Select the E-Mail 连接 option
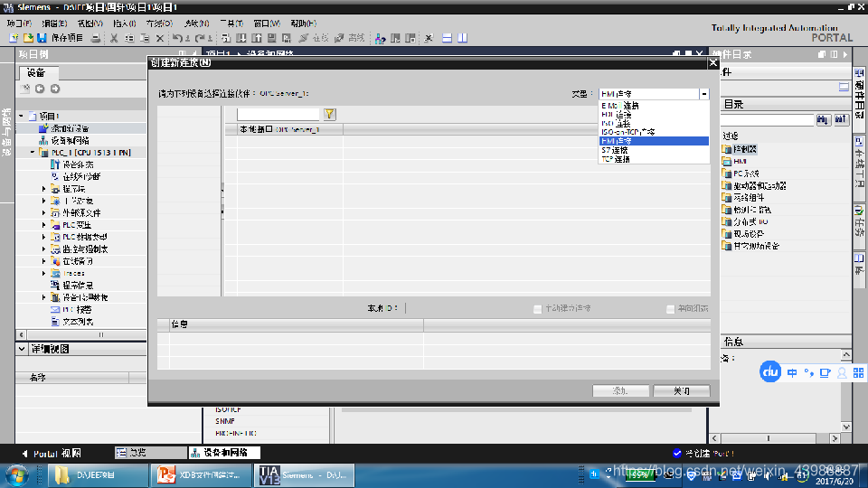This screenshot has width=868, height=488. pyautogui.click(x=654, y=105)
